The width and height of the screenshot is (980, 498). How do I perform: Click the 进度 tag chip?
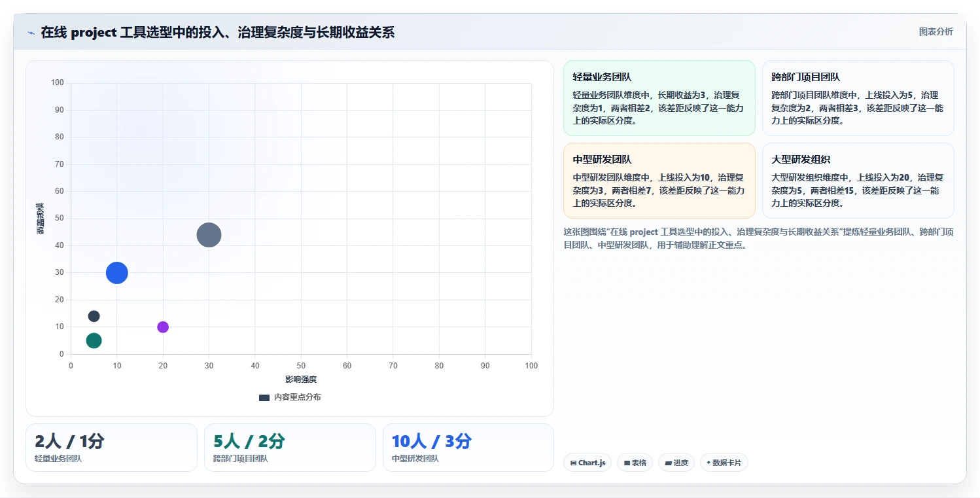coord(676,463)
